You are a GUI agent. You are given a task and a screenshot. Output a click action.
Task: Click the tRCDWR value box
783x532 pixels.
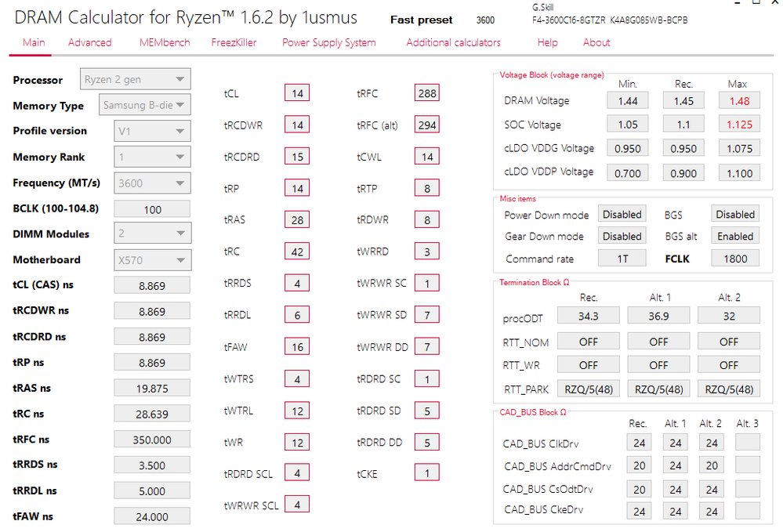click(x=297, y=125)
